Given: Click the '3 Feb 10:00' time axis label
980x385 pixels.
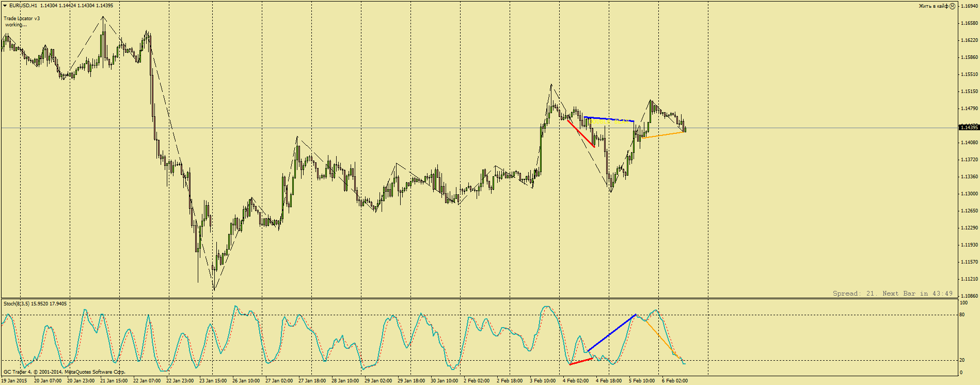Looking at the screenshot, I should pyautogui.click(x=543, y=381).
